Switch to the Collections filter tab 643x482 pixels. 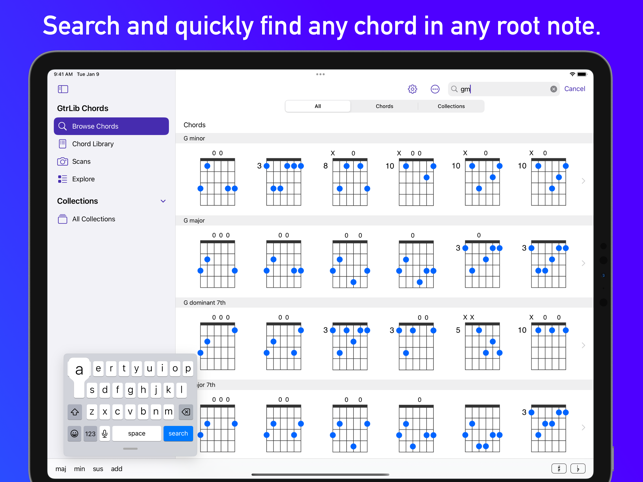click(x=451, y=106)
